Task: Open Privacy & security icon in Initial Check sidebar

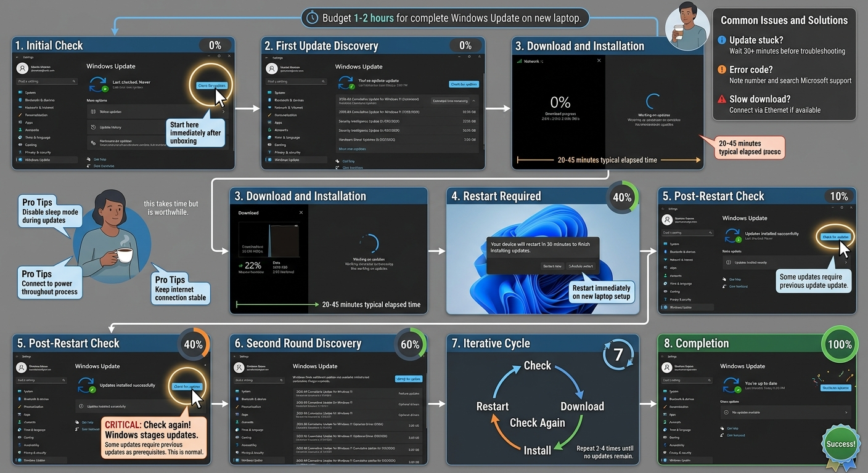Action: 20,152
